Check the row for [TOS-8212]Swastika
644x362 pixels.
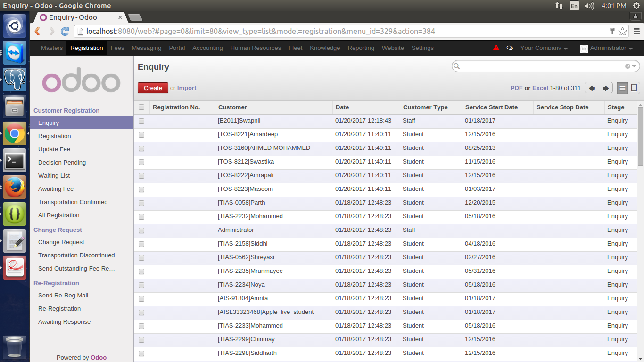141,162
